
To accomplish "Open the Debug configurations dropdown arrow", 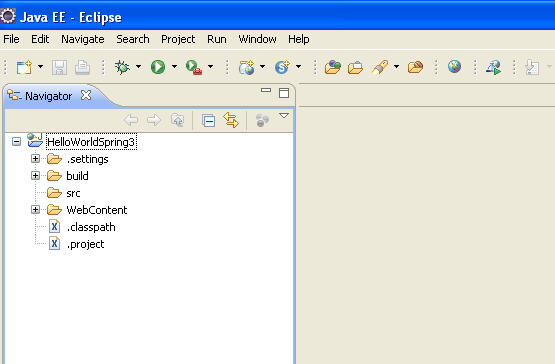I will (138, 67).
